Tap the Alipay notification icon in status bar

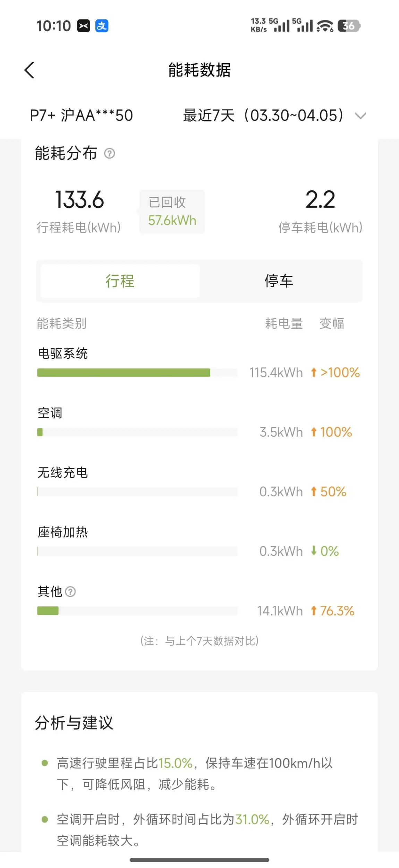(x=102, y=26)
